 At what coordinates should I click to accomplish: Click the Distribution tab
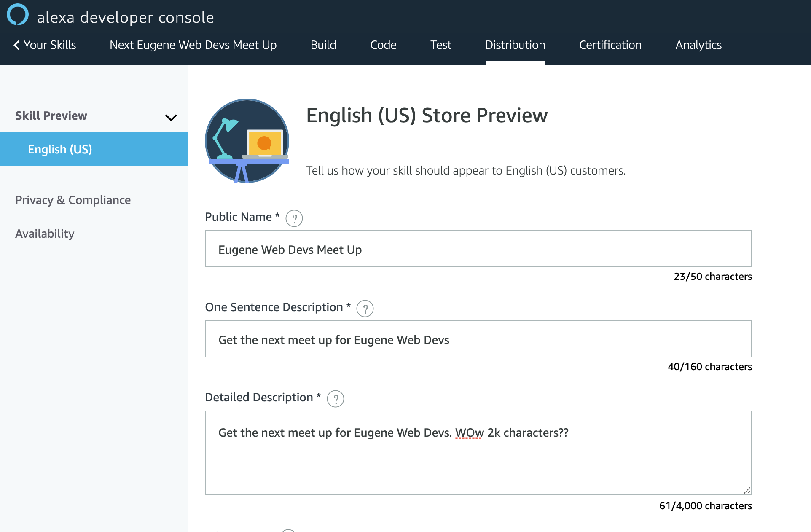pyautogui.click(x=515, y=45)
